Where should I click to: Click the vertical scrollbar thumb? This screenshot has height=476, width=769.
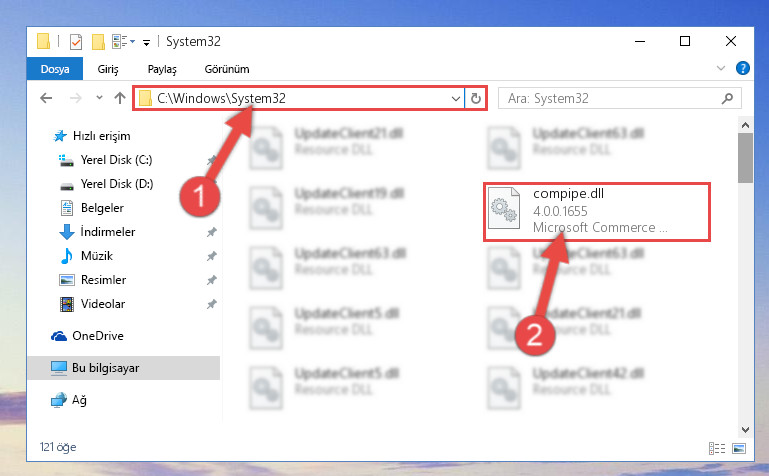point(745,158)
